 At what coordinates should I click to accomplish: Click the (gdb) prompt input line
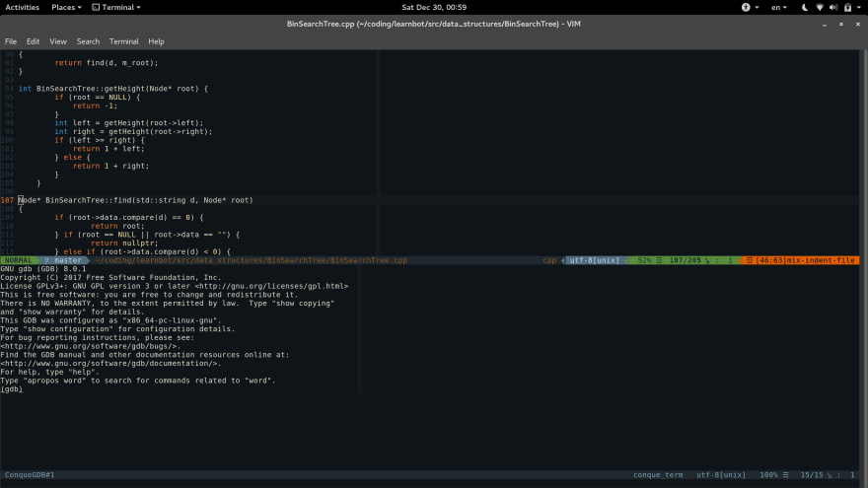(181, 389)
